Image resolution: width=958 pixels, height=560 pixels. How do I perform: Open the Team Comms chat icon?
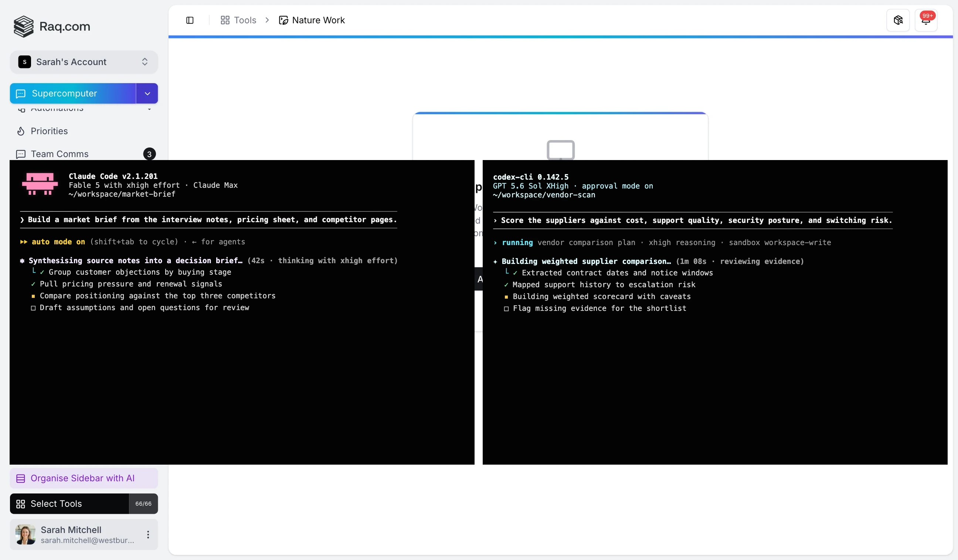coord(21,154)
